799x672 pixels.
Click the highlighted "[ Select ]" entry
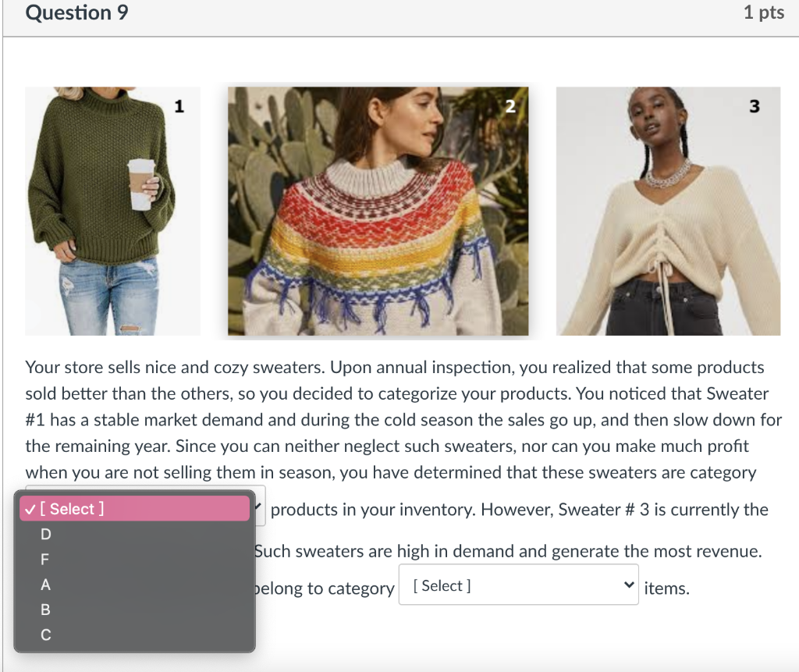74,508
